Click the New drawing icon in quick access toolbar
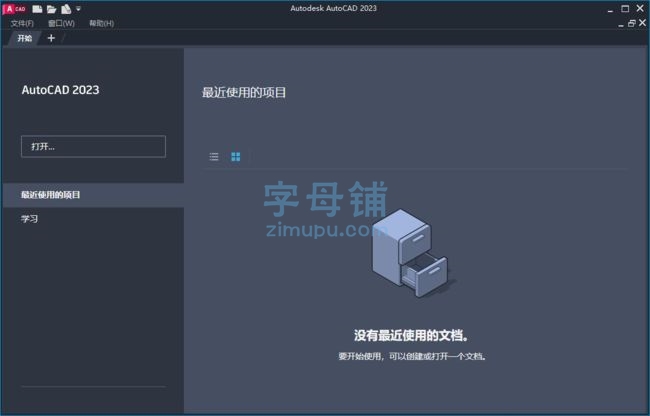Screen dimensions: 650x416 pos(37,9)
